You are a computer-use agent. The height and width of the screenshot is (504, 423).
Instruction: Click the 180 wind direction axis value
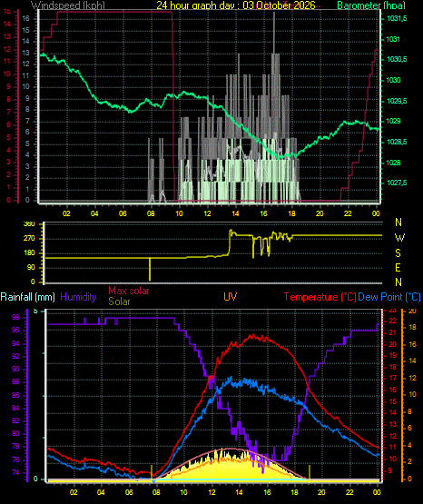[30, 253]
